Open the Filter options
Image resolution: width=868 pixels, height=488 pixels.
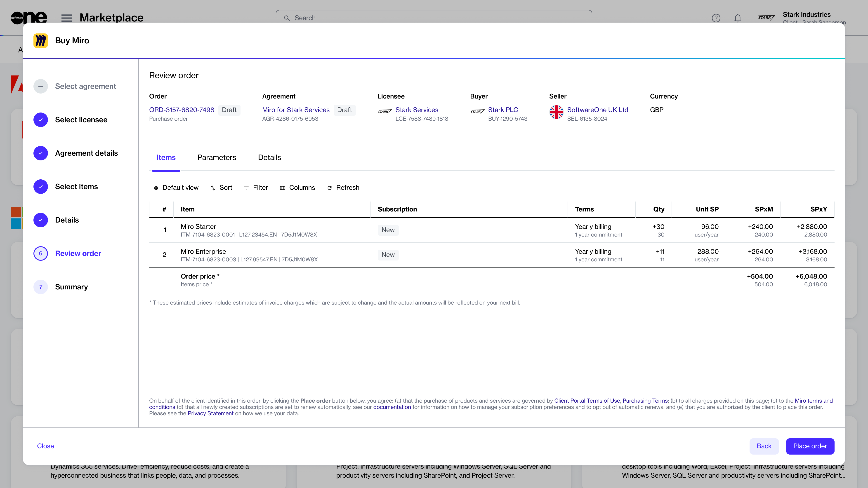[256, 188]
